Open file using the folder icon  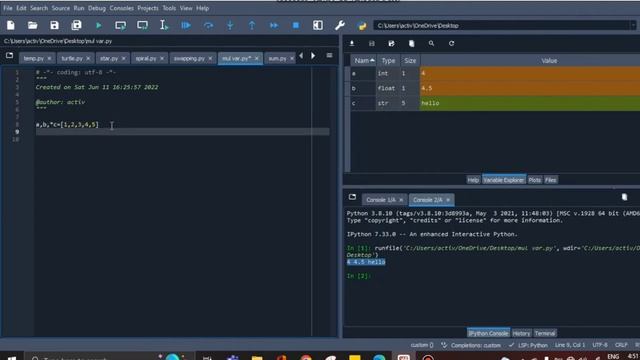(32, 25)
